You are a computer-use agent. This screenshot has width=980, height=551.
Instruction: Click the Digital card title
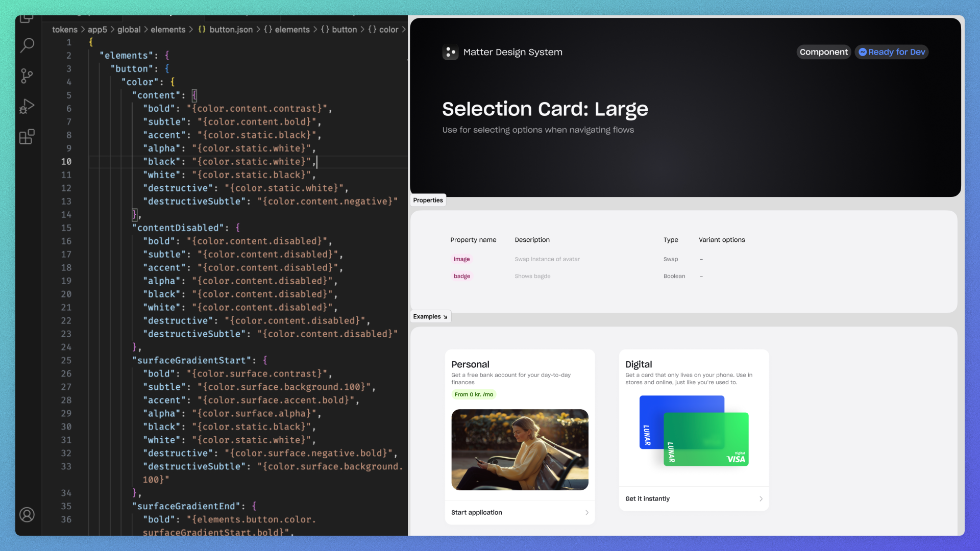coord(639,364)
